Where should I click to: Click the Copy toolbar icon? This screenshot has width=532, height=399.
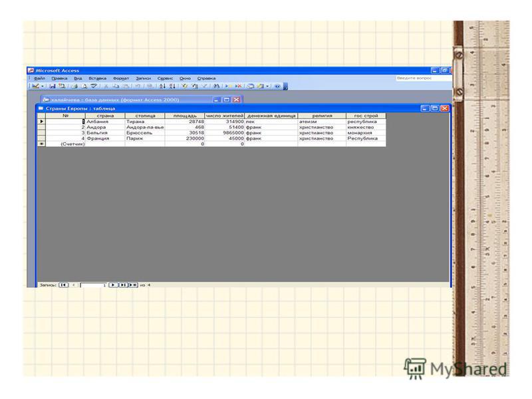[x=116, y=86]
